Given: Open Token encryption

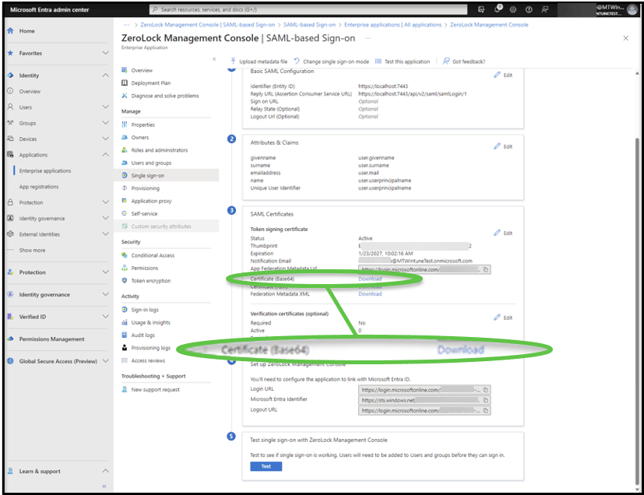Looking at the screenshot, I should 151,281.
